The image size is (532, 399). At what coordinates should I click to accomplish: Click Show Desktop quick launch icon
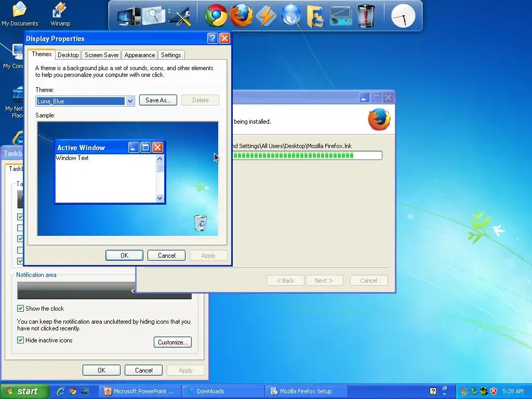(85, 391)
